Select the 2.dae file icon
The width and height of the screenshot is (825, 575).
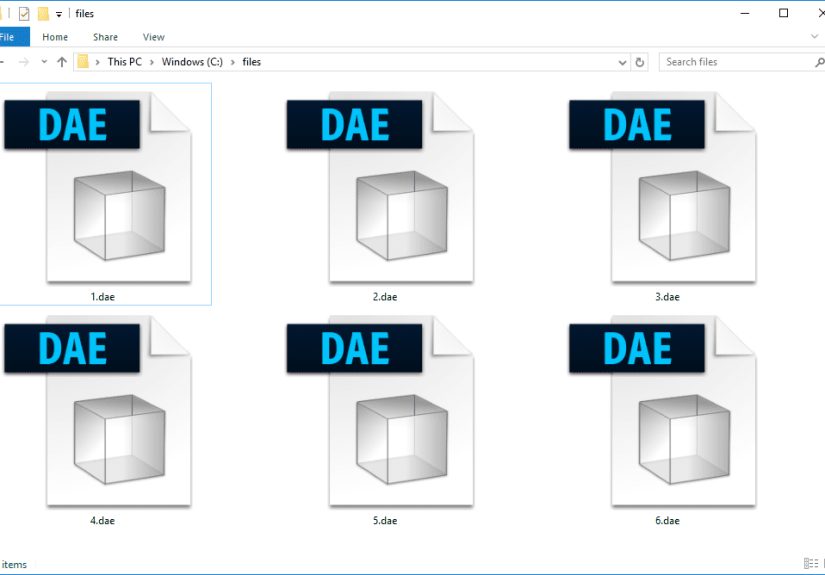pos(380,187)
